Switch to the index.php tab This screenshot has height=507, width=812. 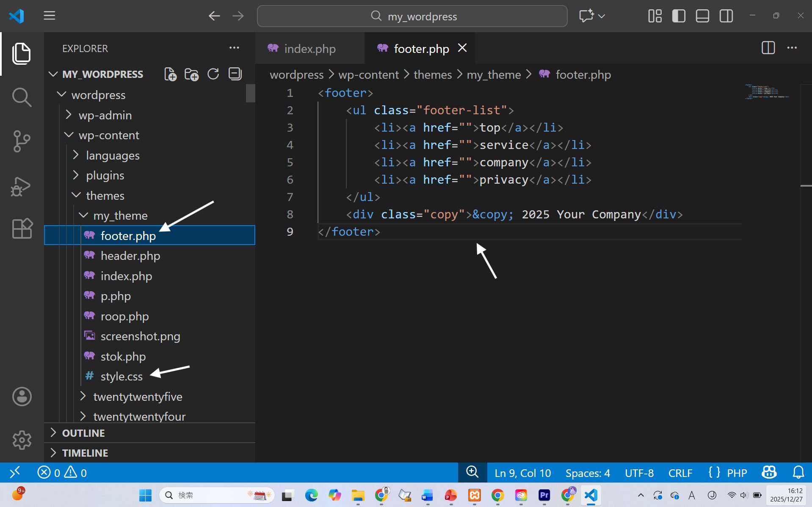(x=309, y=49)
